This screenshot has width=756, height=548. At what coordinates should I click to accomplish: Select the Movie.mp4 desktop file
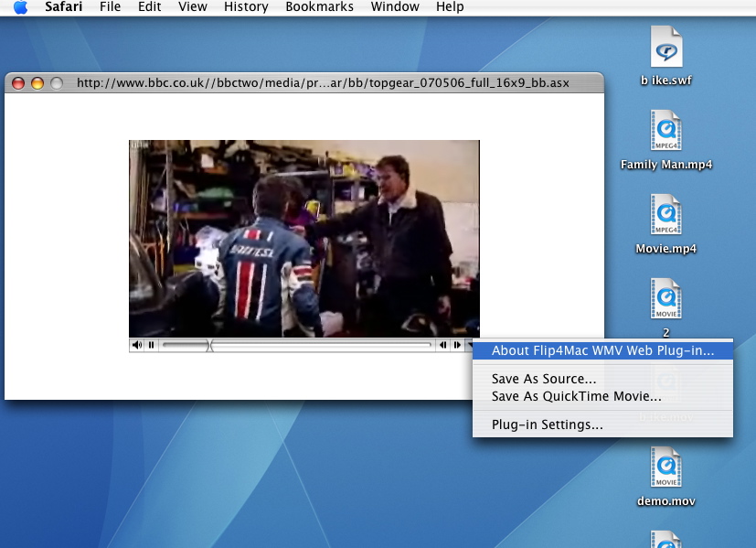point(665,224)
